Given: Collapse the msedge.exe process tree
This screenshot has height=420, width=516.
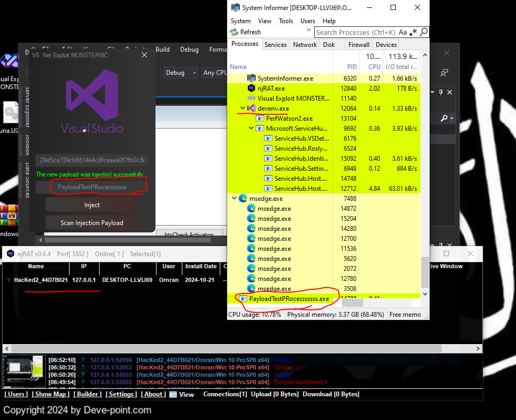Looking at the screenshot, I should [x=234, y=199].
